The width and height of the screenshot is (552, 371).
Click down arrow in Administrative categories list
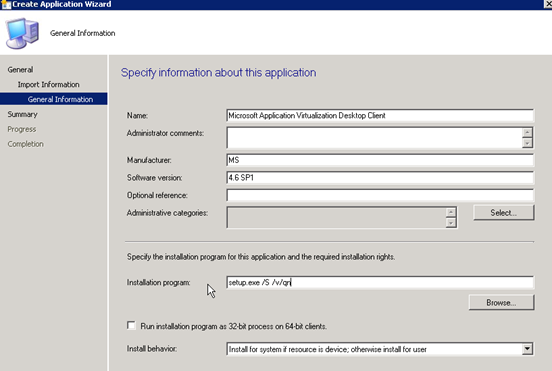[x=451, y=222]
